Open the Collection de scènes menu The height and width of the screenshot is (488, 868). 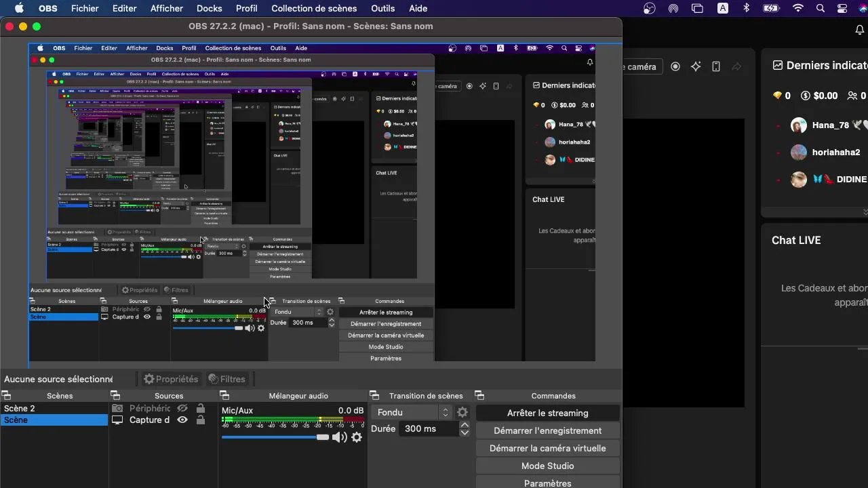pos(314,8)
